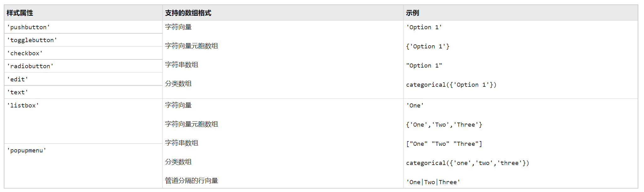Click the 示例 column header
Viewport: 644px width, 192px height.
[412, 13]
